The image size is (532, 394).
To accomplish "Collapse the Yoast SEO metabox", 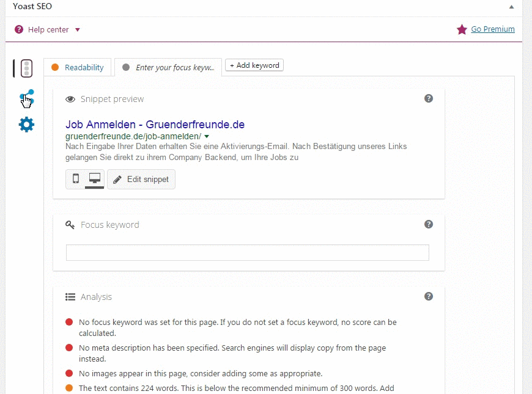I will pos(511,7).
